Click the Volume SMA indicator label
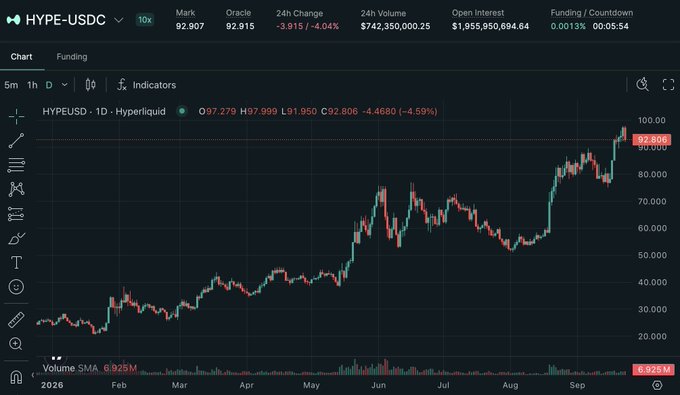Image resolution: width=680 pixels, height=395 pixels. [70, 369]
